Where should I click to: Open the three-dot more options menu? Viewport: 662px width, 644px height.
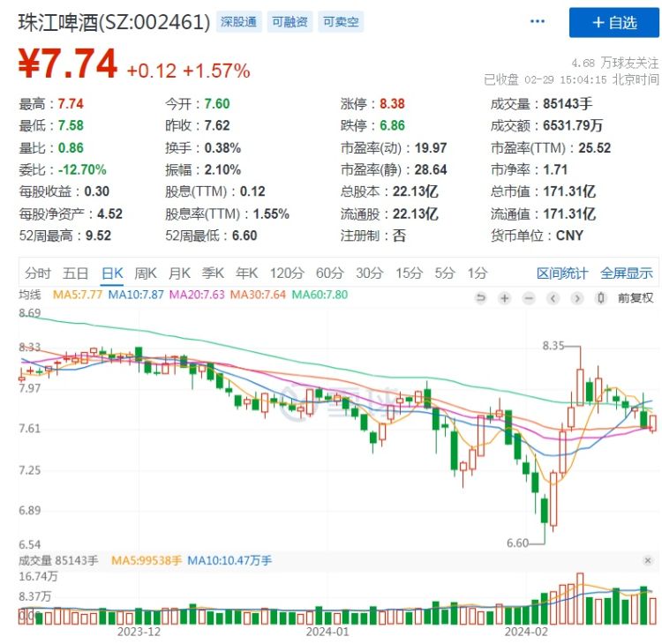coord(537,21)
